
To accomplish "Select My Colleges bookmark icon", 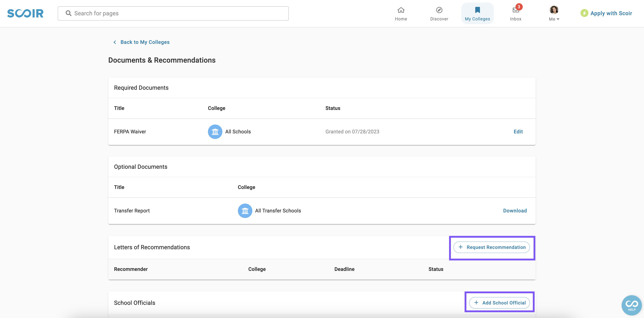I will [477, 10].
